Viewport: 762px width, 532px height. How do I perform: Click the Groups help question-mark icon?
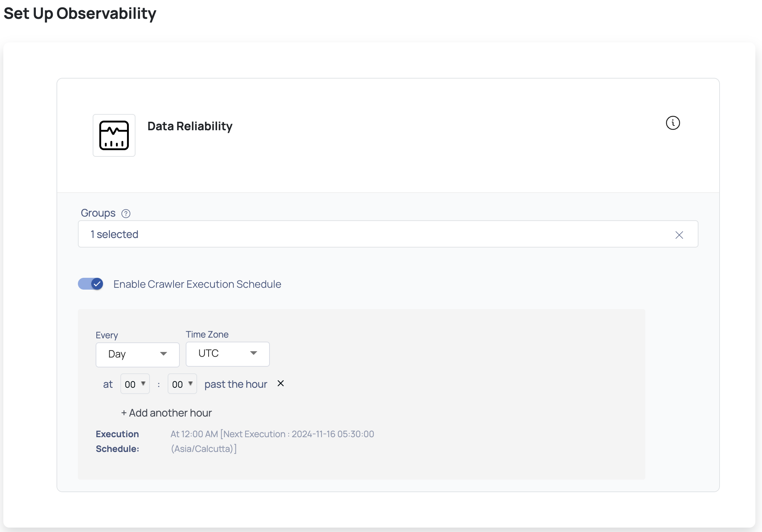pos(126,214)
